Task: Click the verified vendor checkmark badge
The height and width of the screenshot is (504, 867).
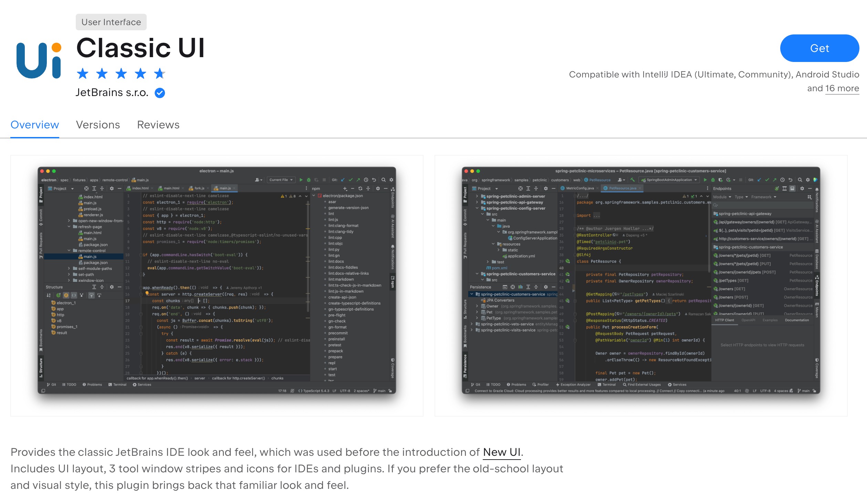Action: [x=160, y=93]
